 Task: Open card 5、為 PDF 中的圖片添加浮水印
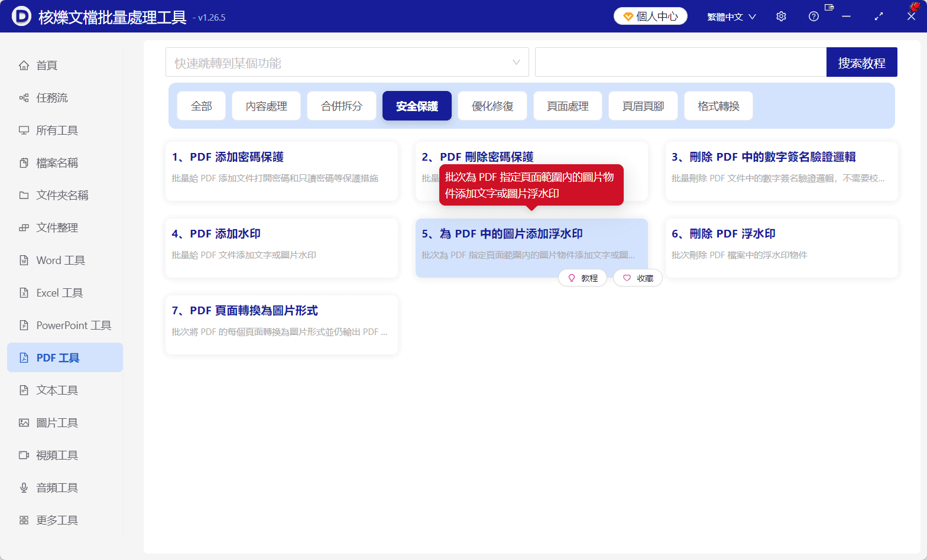[531, 248]
